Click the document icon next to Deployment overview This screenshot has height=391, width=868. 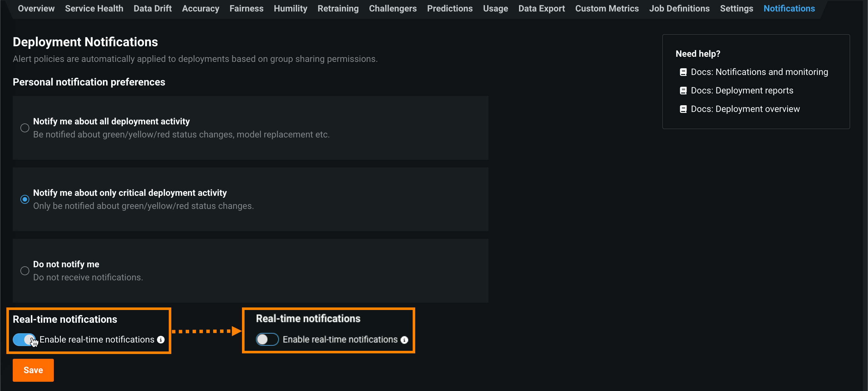pyautogui.click(x=683, y=109)
